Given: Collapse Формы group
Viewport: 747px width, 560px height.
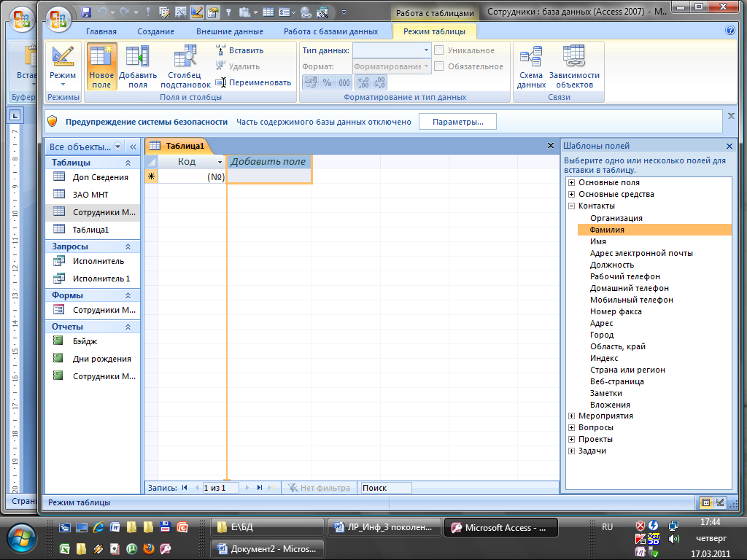Looking at the screenshot, I should [128, 296].
